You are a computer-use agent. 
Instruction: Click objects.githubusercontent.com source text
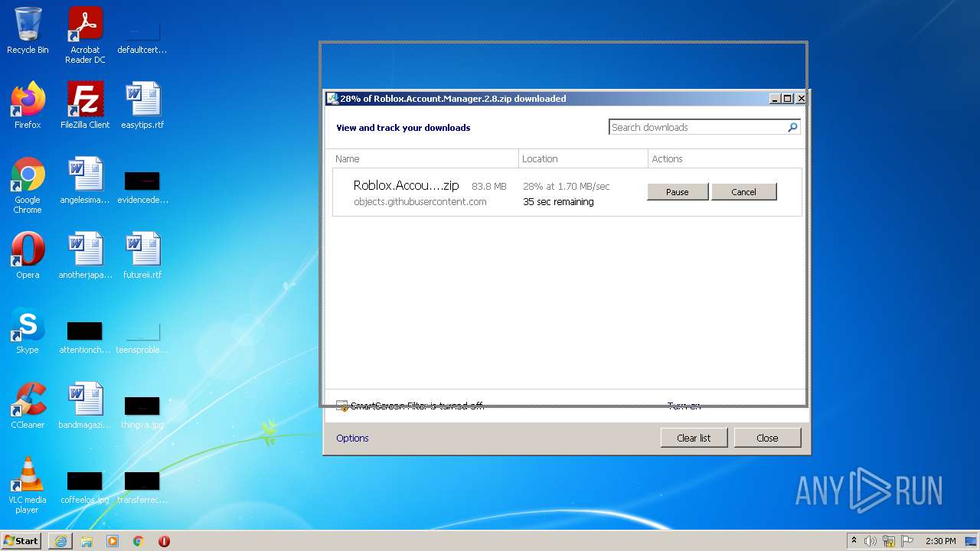pos(420,202)
